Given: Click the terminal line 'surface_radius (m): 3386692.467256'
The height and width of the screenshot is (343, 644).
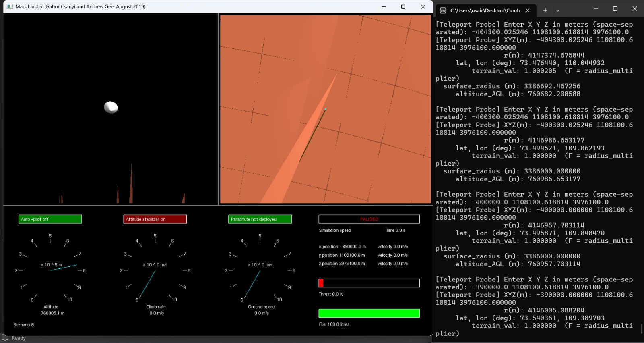Looking at the screenshot, I should coord(512,86).
